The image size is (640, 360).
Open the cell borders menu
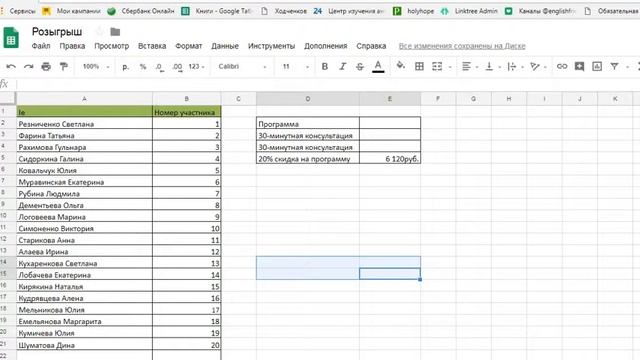click(419, 67)
